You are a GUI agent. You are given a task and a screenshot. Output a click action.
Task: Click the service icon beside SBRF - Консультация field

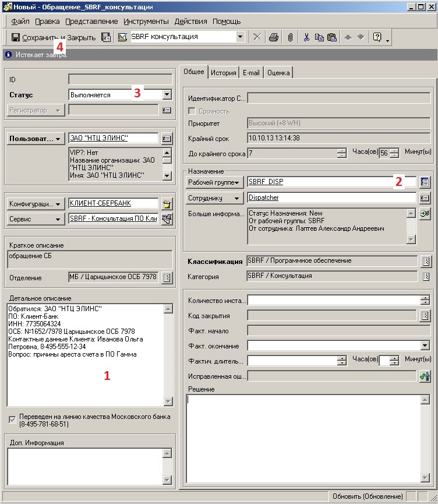pos(167,219)
